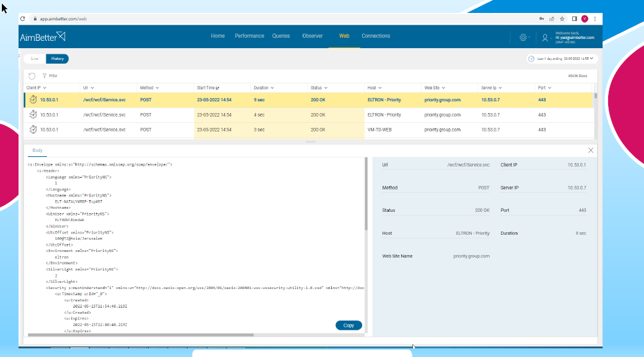Click the refresh icon above the table
This screenshot has height=357, width=644.
[x=32, y=76]
